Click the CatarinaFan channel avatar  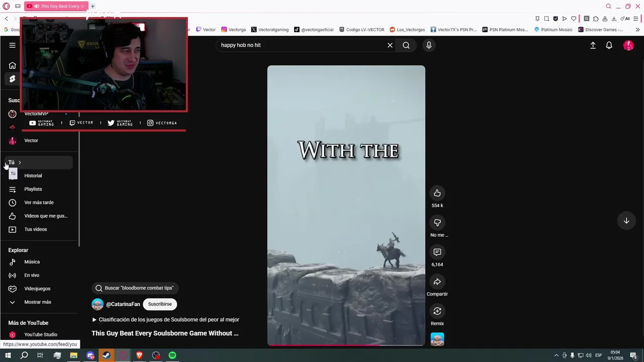pyautogui.click(x=98, y=304)
